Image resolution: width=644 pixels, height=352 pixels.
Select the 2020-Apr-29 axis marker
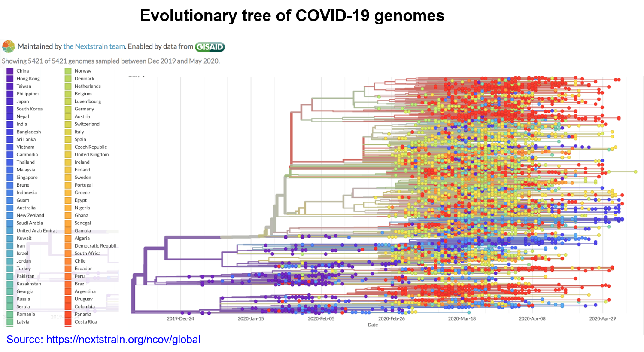click(x=602, y=319)
